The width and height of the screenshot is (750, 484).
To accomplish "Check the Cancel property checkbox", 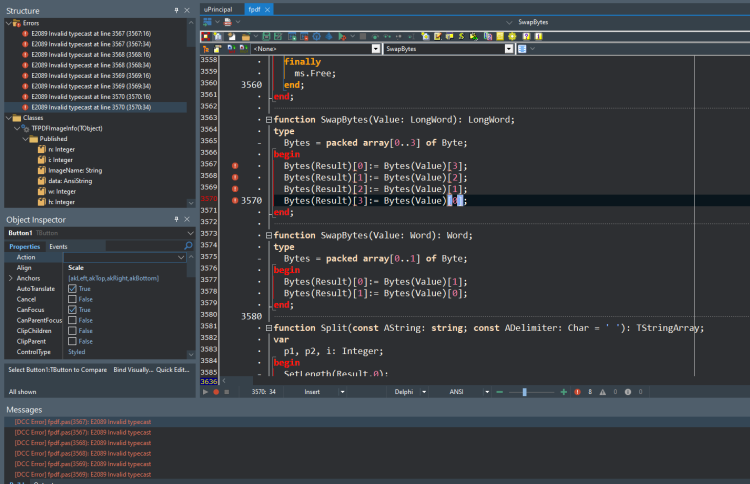I will coord(72,299).
